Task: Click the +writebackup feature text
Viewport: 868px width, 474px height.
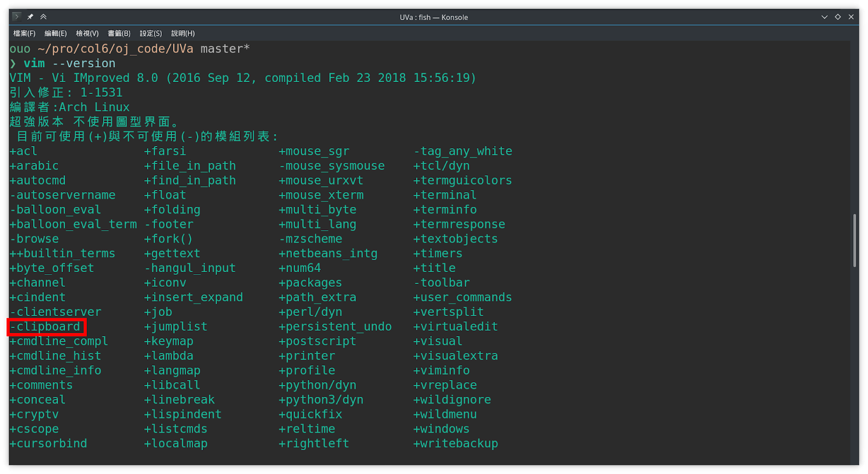Action: (x=456, y=444)
